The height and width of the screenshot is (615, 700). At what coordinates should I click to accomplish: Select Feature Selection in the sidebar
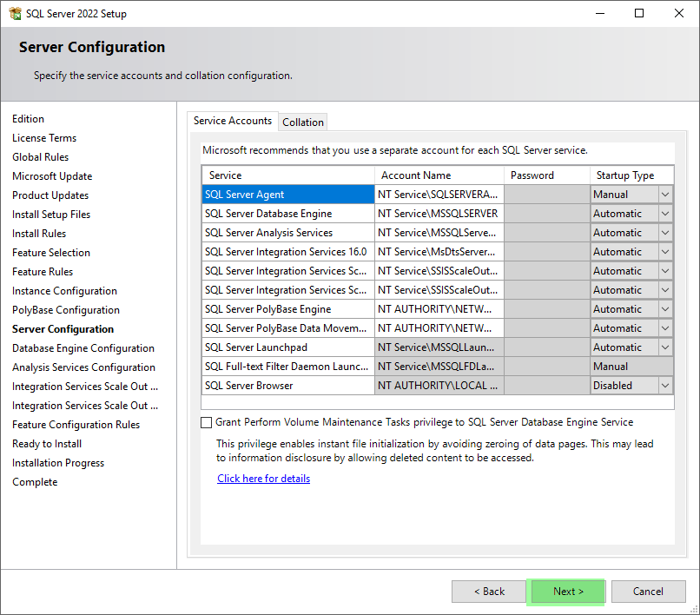pos(51,252)
